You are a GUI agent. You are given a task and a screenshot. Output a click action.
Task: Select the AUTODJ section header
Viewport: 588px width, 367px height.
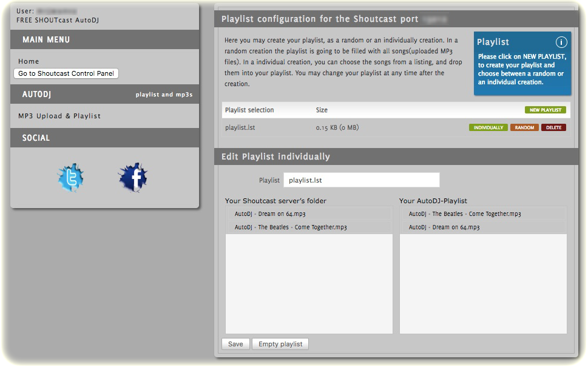click(x=104, y=94)
